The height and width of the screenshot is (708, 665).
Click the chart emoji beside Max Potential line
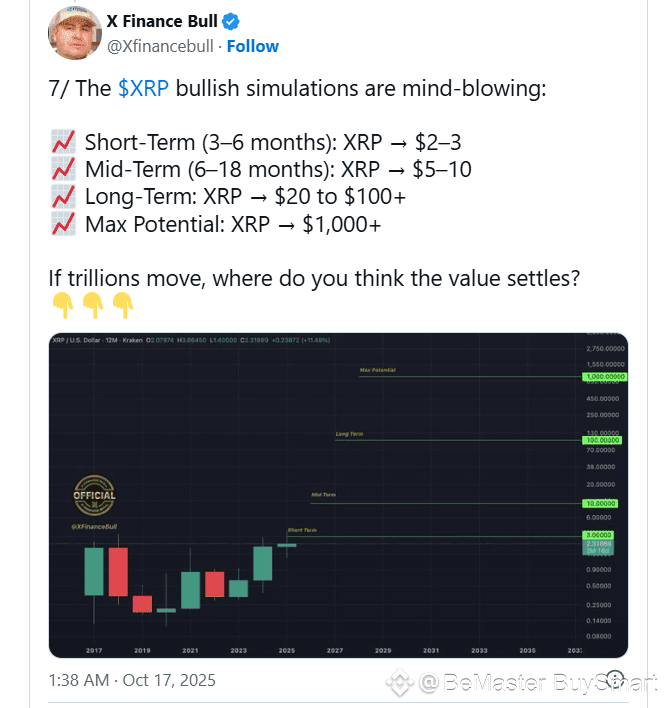62,225
